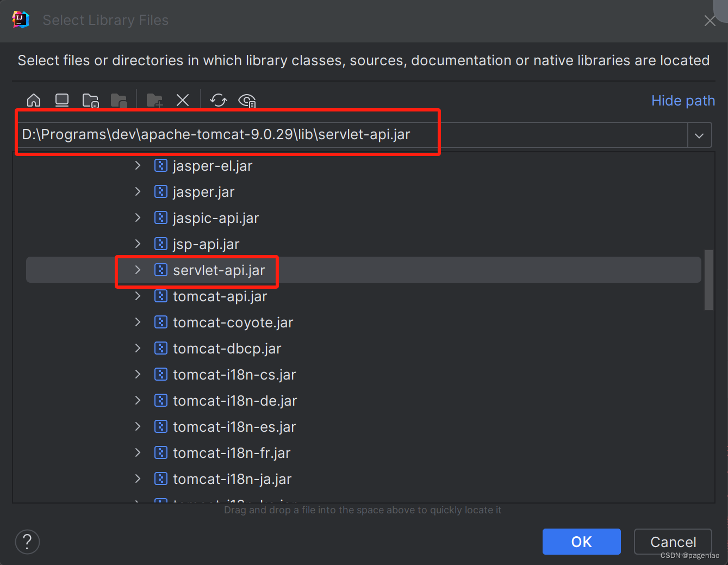Click the jasper-el.jar archive icon
The width and height of the screenshot is (728, 565).
[x=161, y=165]
